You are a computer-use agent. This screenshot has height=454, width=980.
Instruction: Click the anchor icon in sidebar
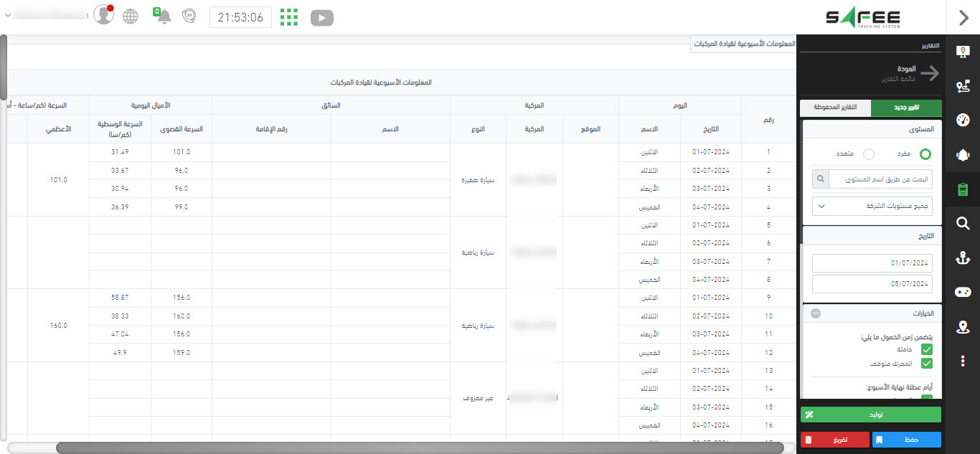(963, 259)
